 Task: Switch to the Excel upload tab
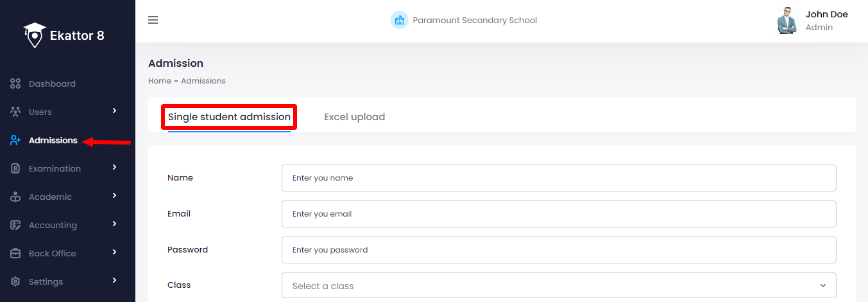[x=354, y=117]
